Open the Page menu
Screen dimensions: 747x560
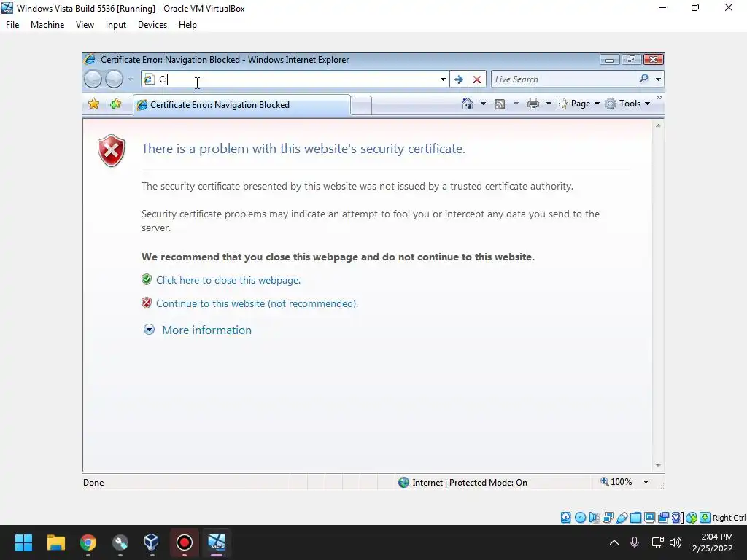[x=578, y=104]
